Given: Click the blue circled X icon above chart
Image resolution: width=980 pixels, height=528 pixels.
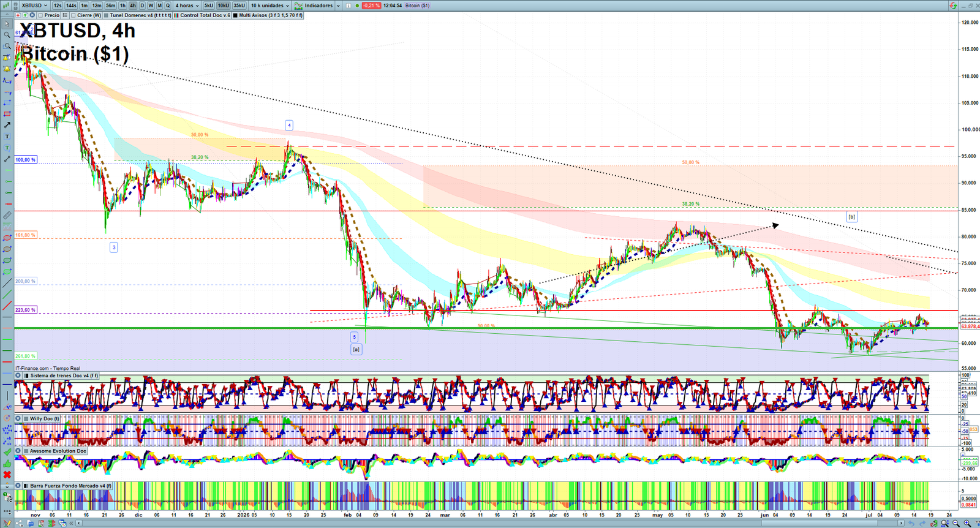Looking at the screenshot, I should coord(32,15).
